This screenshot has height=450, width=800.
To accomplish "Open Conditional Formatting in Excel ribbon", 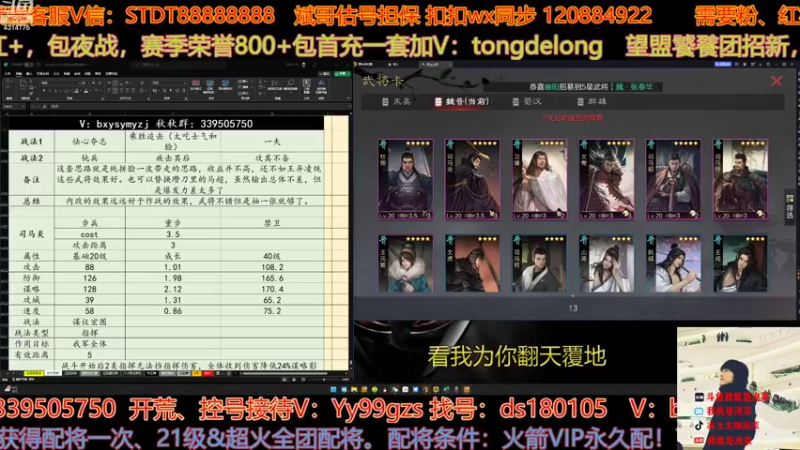I will [196, 85].
